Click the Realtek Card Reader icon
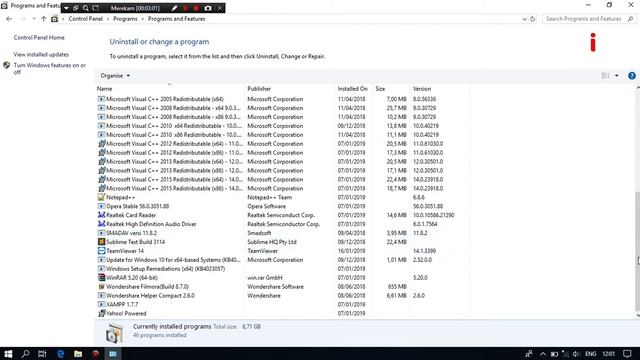This screenshot has height=360, width=640. pyautogui.click(x=102, y=215)
